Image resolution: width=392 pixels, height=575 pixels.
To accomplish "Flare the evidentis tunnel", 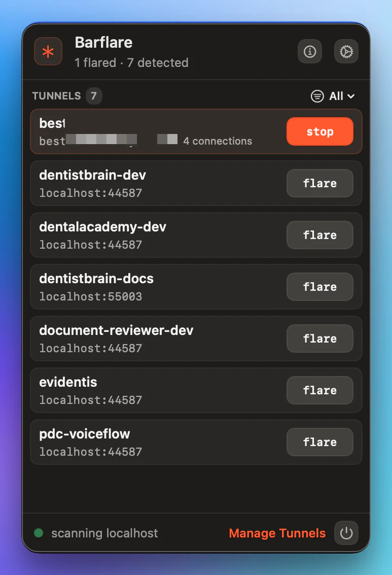I will point(320,390).
